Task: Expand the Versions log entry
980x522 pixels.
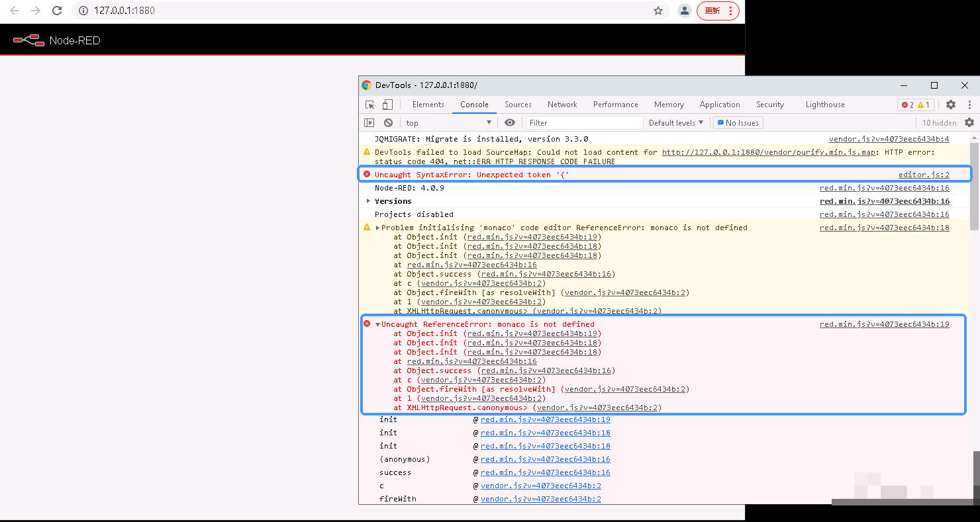Action: point(368,201)
